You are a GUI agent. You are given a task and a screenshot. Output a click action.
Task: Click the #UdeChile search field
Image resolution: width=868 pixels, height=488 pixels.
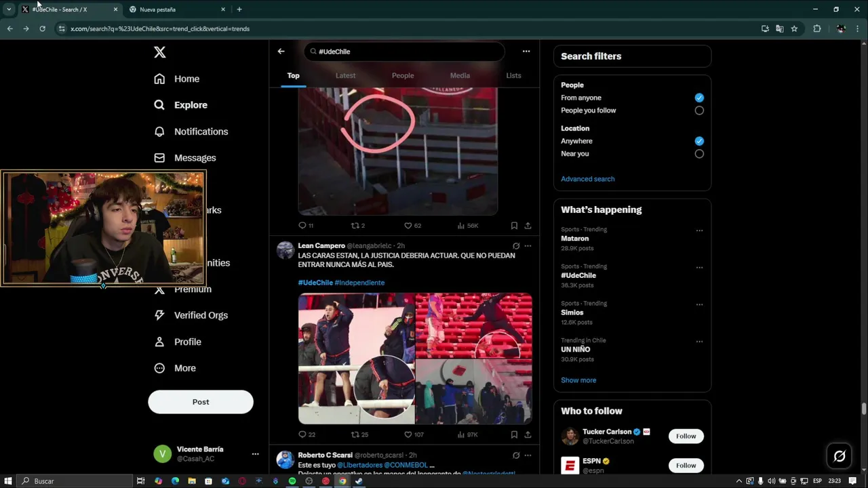tap(404, 52)
